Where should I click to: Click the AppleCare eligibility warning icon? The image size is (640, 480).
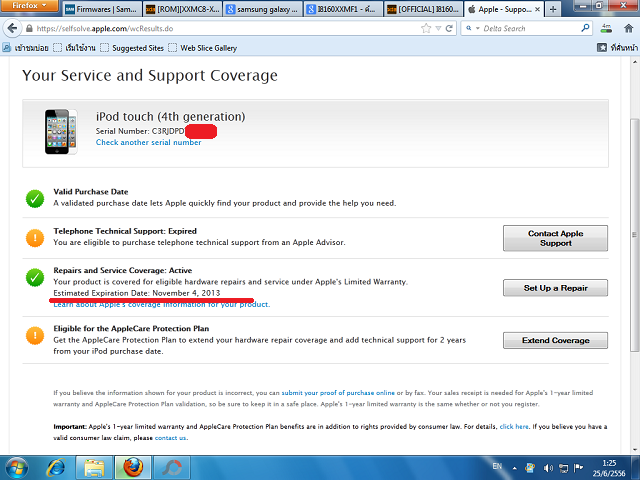[x=35, y=336]
